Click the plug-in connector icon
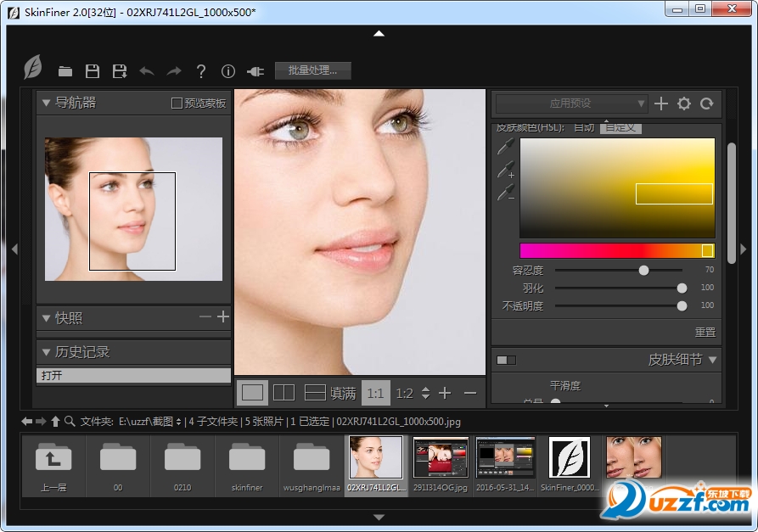Screen dimensions: 758x532 (x=255, y=71)
